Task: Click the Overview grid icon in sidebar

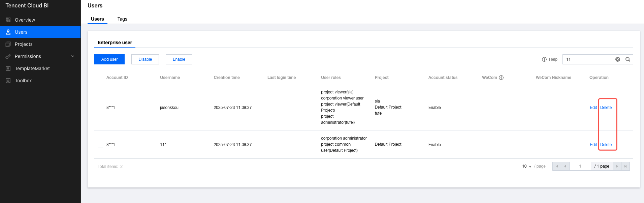Action: coord(8,20)
